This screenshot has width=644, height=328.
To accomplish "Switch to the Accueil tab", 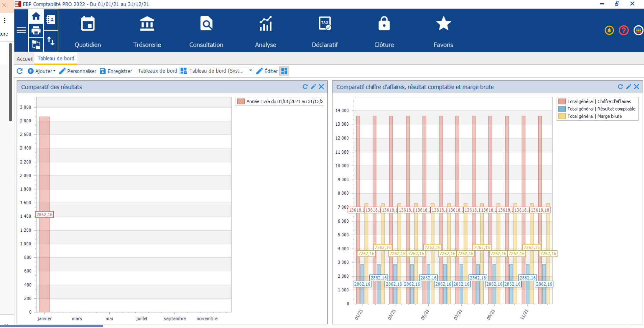I will pos(24,58).
